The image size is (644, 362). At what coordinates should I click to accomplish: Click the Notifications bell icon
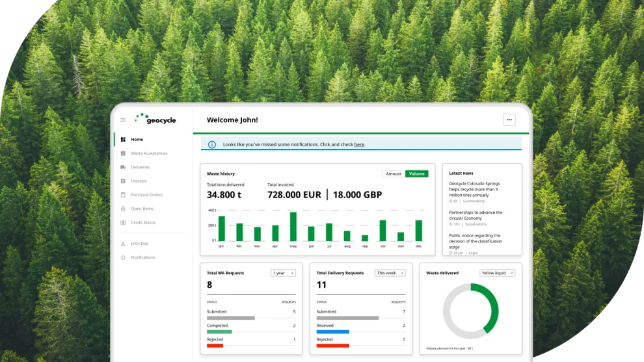pyautogui.click(x=123, y=257)
